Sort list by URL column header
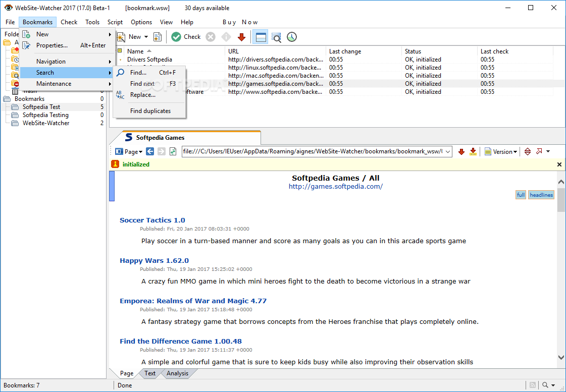This screenshot has height=392, width=566. (x=275, y=51)
